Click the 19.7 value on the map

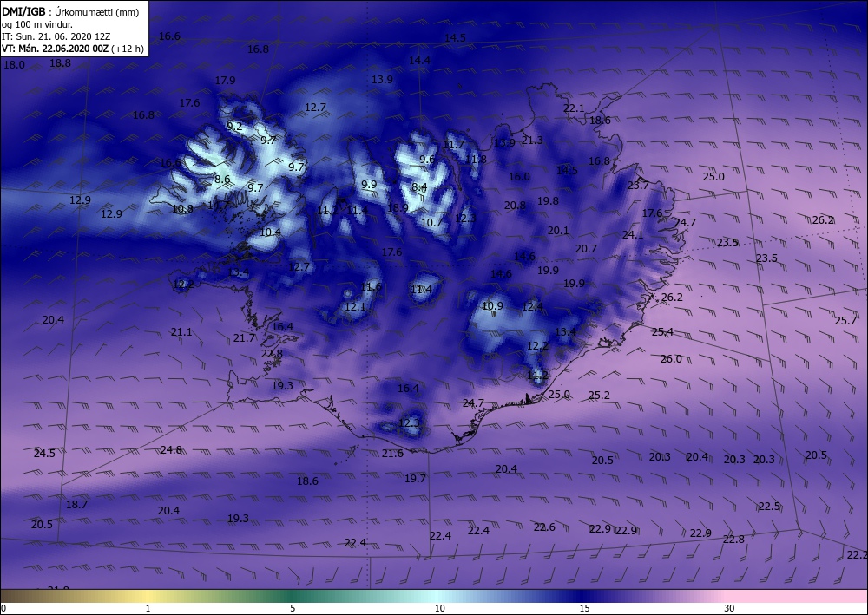[x=415, y=478]
